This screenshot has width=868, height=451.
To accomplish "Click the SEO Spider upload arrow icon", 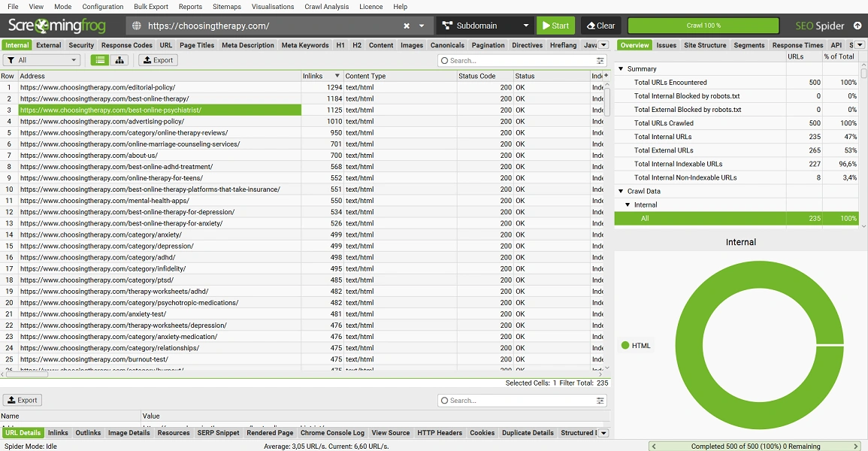I will 857,26.
